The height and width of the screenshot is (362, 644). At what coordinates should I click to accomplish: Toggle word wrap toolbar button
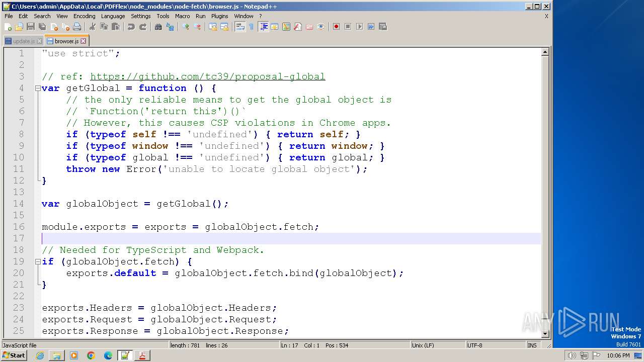239,27
